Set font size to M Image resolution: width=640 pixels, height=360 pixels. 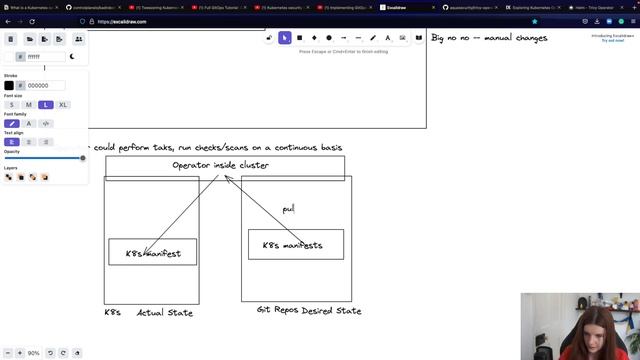[x=29, y=105]
